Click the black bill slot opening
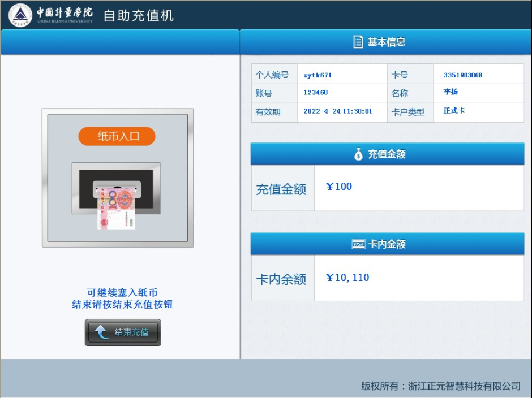 tap(116, 176)
